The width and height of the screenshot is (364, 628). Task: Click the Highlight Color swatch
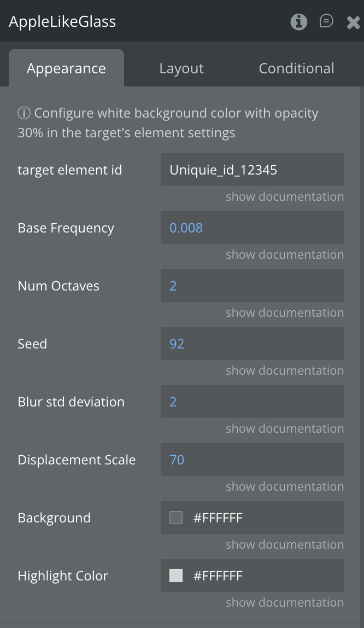176,575
